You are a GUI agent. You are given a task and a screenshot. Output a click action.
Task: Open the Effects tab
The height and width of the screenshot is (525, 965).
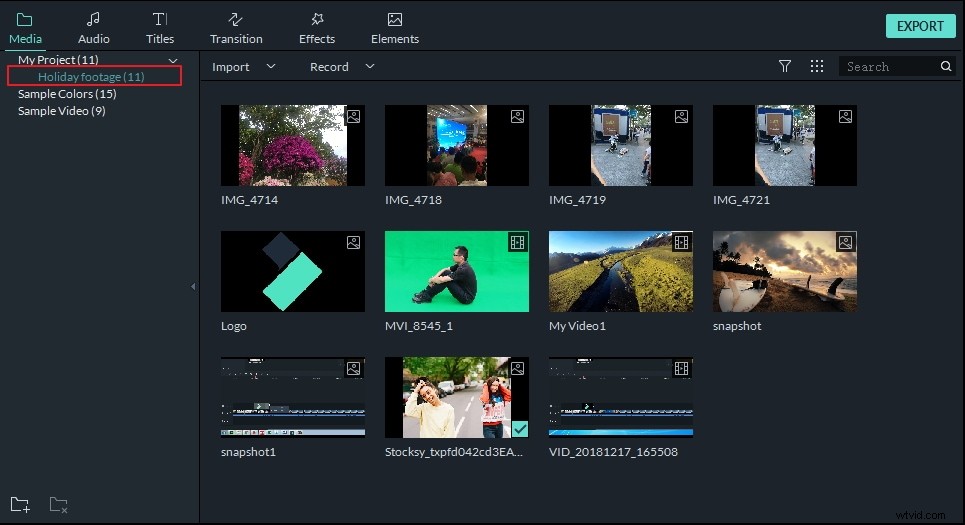[x=317, y=28]
